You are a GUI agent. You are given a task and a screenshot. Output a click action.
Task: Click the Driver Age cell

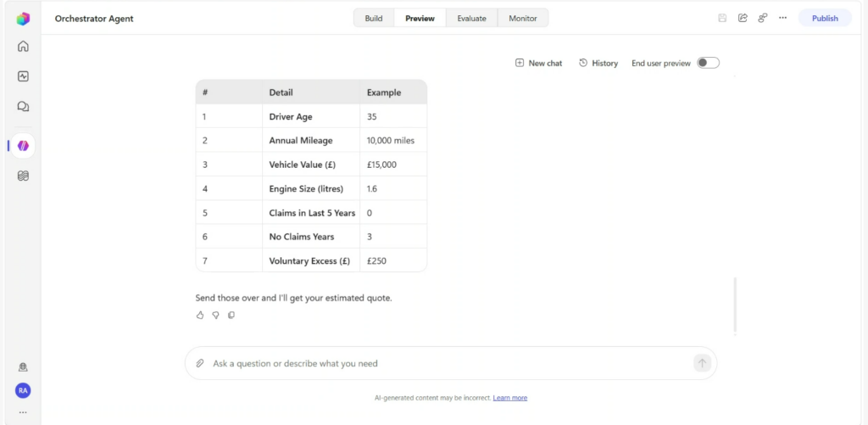click(x=311, y=116)
